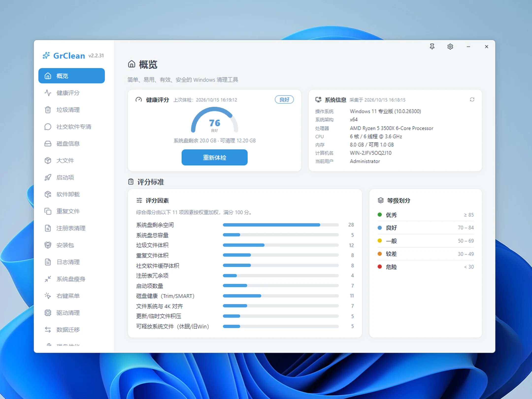The height and width of the screenshot is (399, 532).
Task: Click the 系统盘瘦身 shrink icon
Action: coord(48,279)
